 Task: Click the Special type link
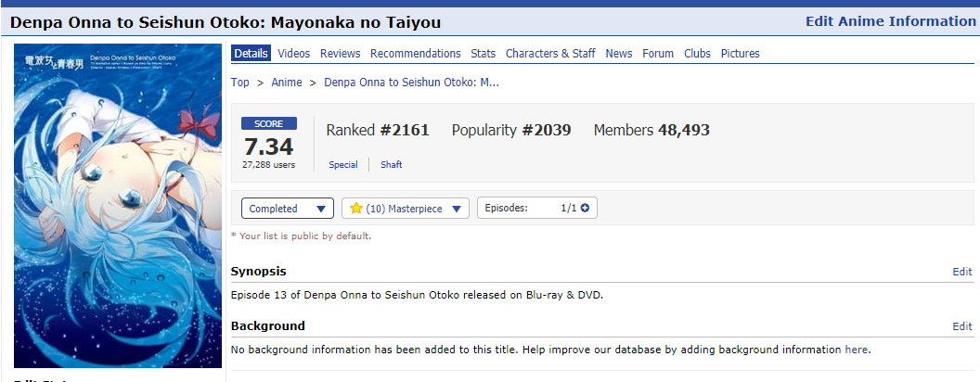point(342,165)
